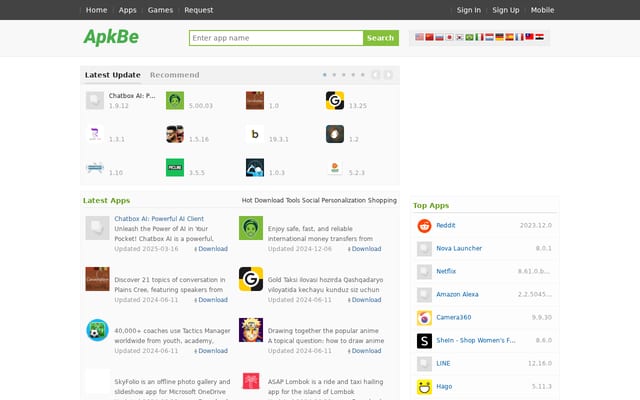Open the Mobile link in header
The width and height of the screenshot is (640, 400).
542,10
